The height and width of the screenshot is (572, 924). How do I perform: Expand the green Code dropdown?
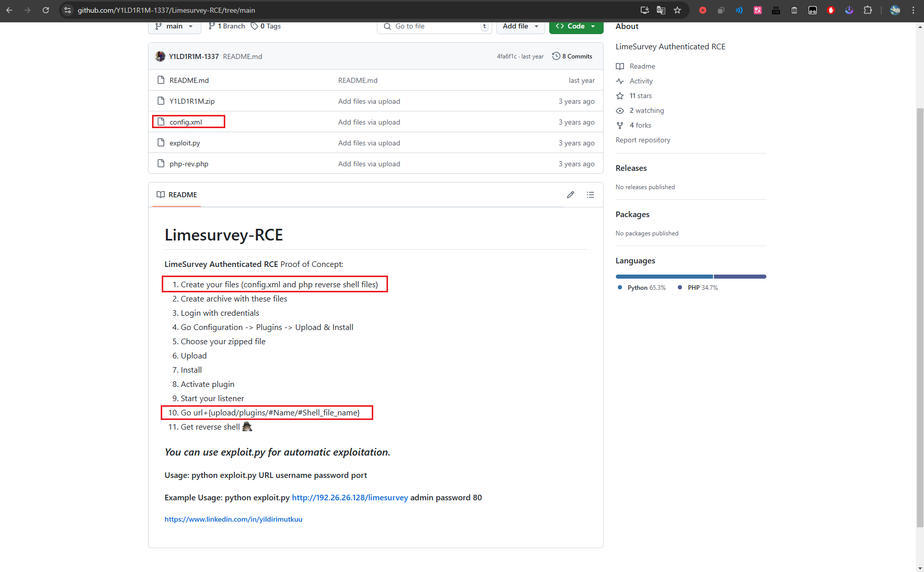point(576,26)
